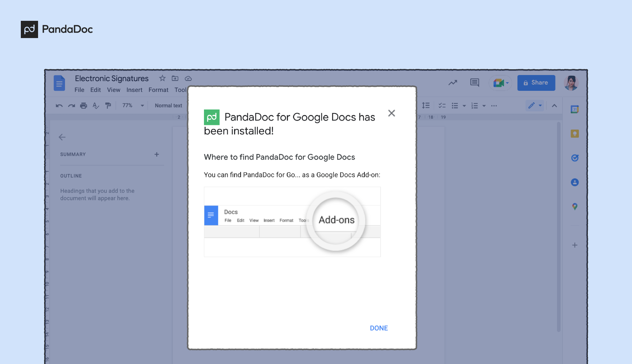Click the Google Docs home icon
The width and height of the screenshot is (632, 364).
pos(59,83)
